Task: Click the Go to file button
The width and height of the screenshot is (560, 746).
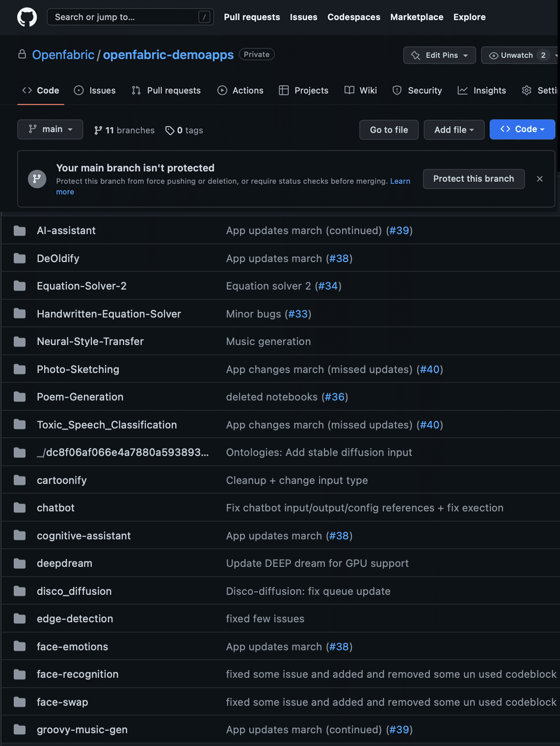Action: coord(389,130)
